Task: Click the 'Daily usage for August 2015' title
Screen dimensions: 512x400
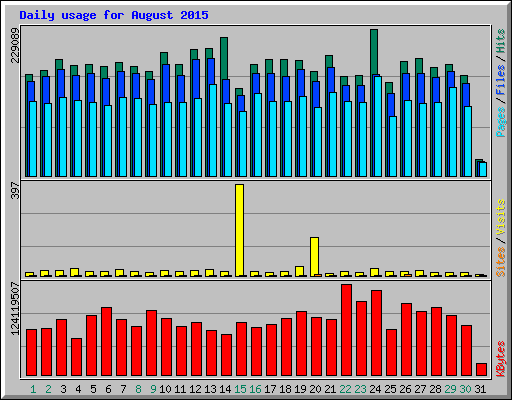Action: click(114, 15)
